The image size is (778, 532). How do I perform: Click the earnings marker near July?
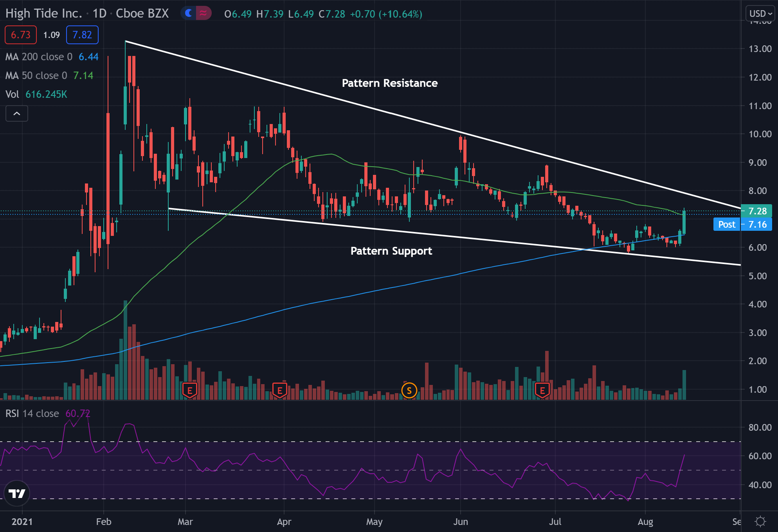coord(542,390)
